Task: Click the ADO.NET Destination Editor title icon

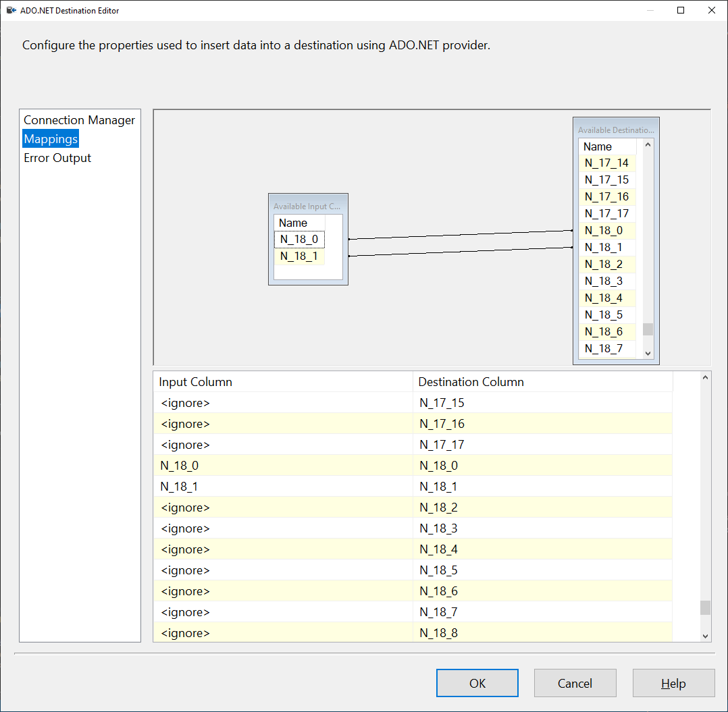Action: click(11, 10)
